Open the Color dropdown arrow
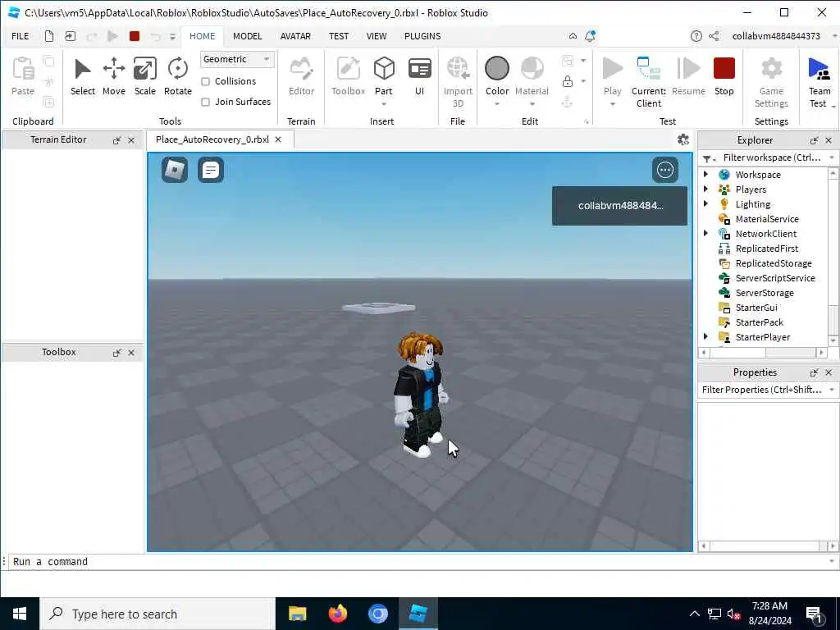Viewport: 840px width, 630px height. [496, 104]
